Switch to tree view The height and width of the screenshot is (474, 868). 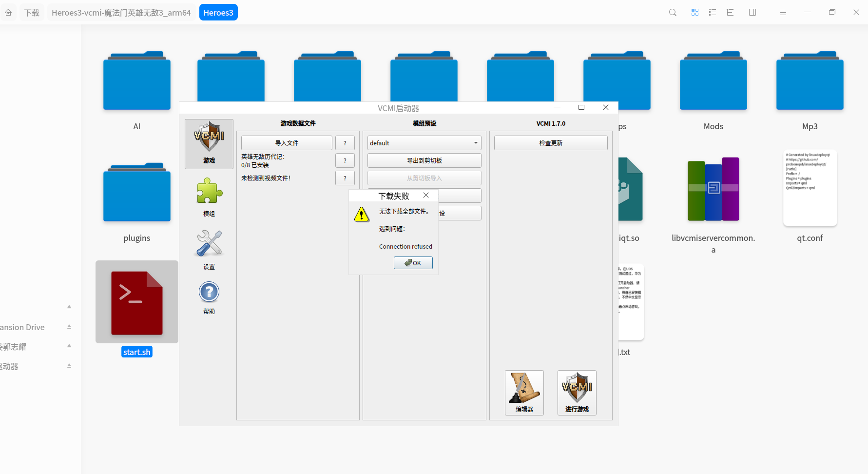(x=730, y=12)
